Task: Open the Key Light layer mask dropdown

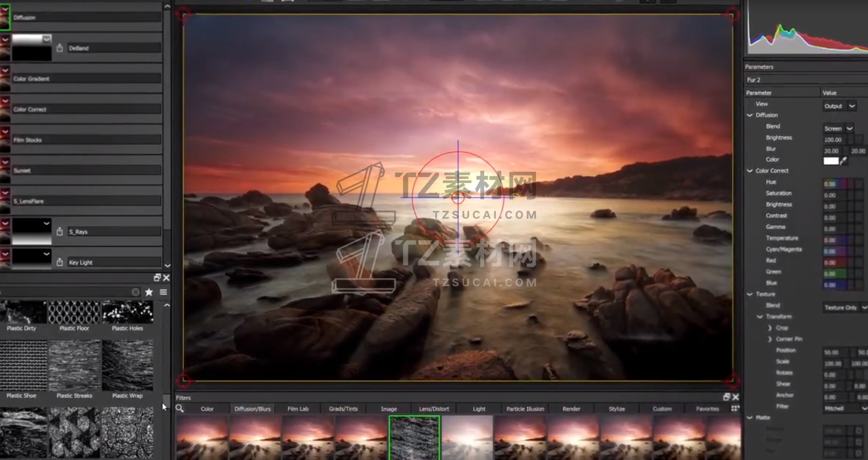Action: (47, 254)
